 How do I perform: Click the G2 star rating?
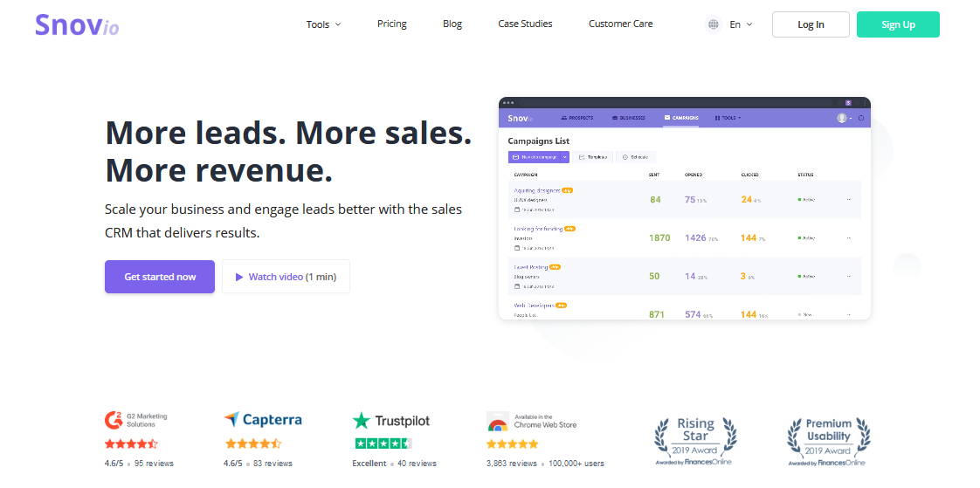[131, 444]
